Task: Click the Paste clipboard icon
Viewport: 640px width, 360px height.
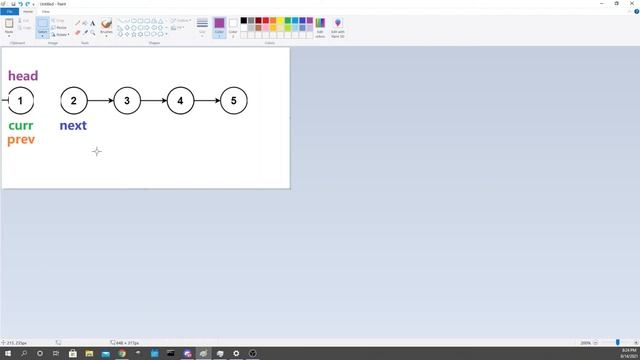Action: [x=9, y=23]
